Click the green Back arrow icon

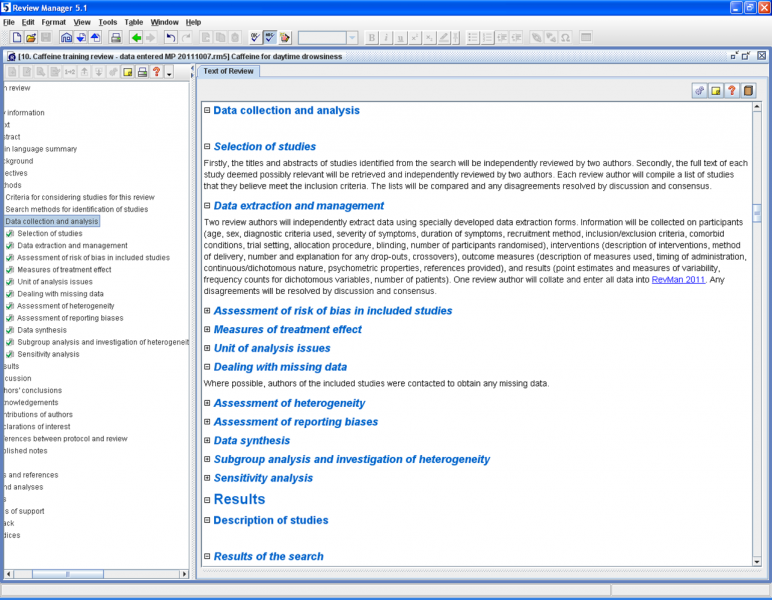[136, 38]
